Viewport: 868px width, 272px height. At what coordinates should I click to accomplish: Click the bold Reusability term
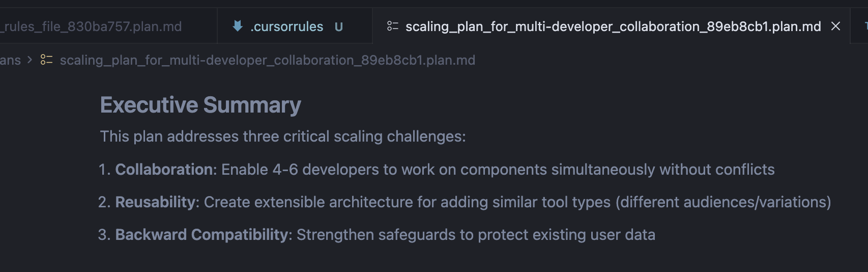[x=156, y=202]
